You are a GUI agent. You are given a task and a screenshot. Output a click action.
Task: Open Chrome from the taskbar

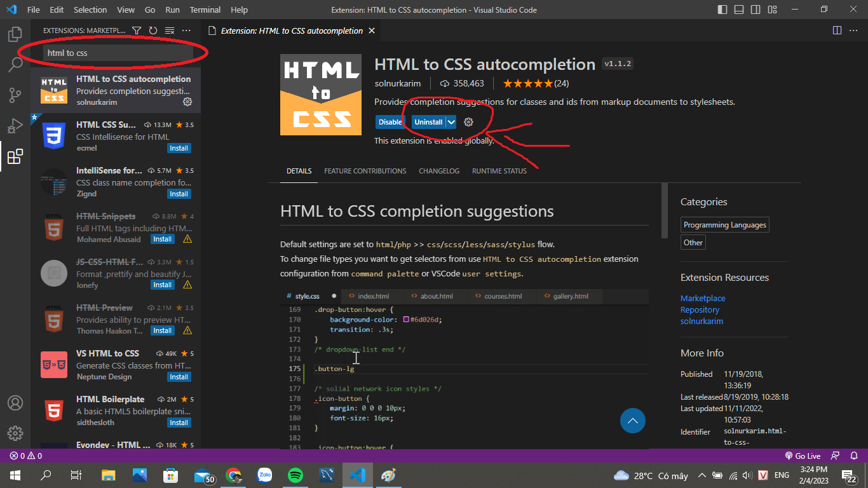point(234,475)
